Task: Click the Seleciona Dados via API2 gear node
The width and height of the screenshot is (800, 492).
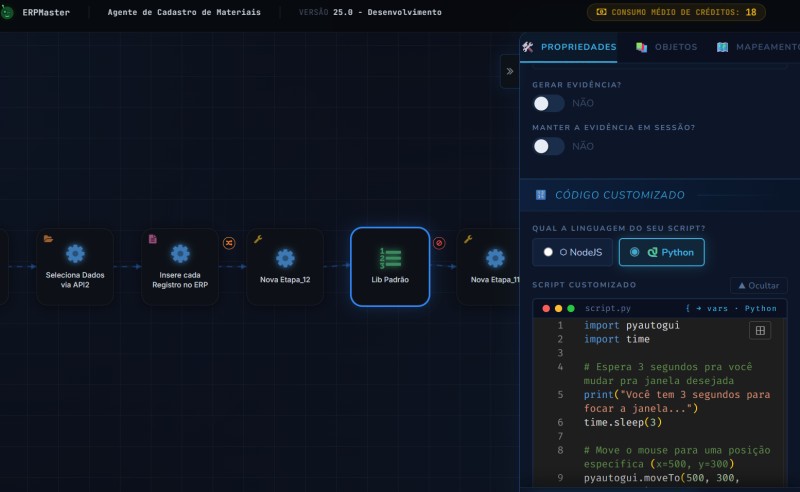Action: click(x=75, y=266)
